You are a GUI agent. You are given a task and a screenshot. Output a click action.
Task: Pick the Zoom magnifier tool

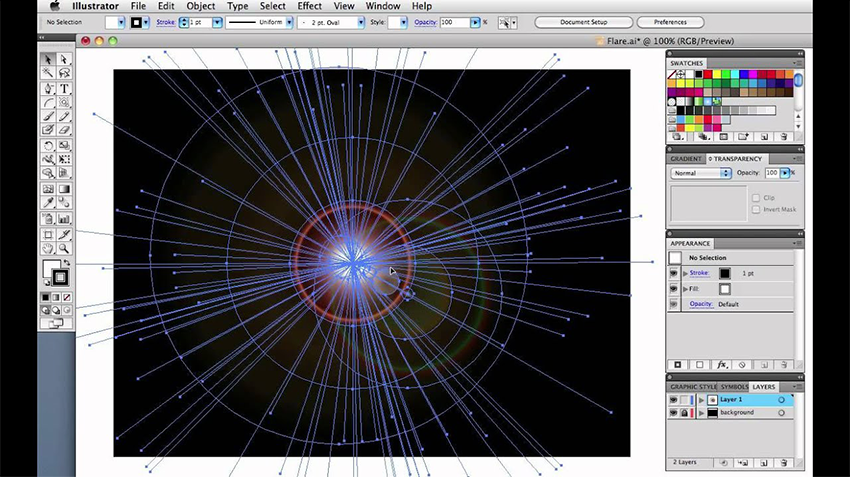click(64, 248)
